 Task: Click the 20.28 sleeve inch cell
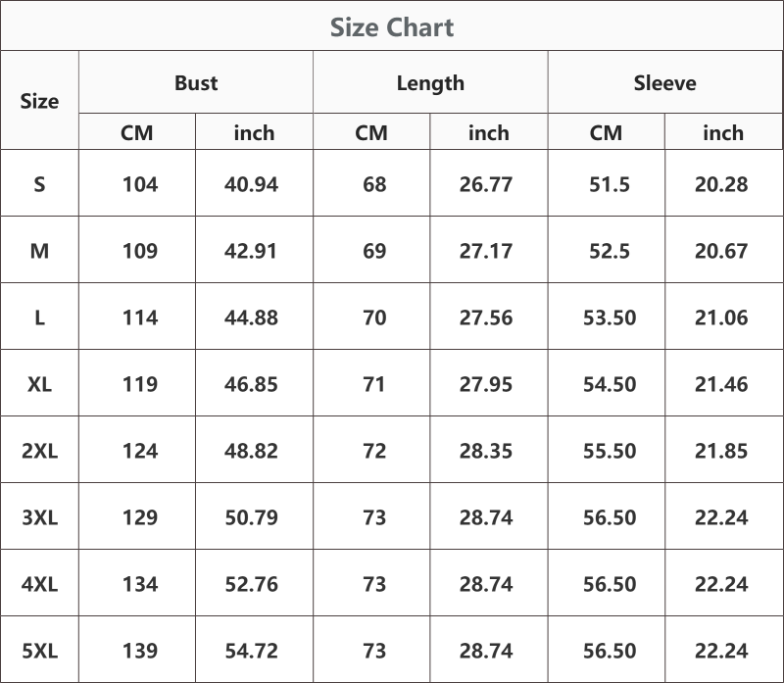pos(721,184)
